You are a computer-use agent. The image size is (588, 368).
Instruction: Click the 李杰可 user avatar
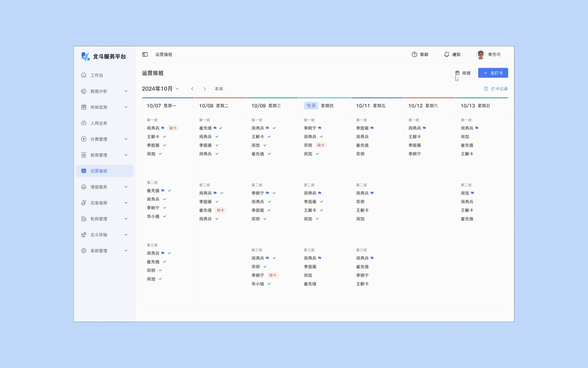tap(481, 55)
